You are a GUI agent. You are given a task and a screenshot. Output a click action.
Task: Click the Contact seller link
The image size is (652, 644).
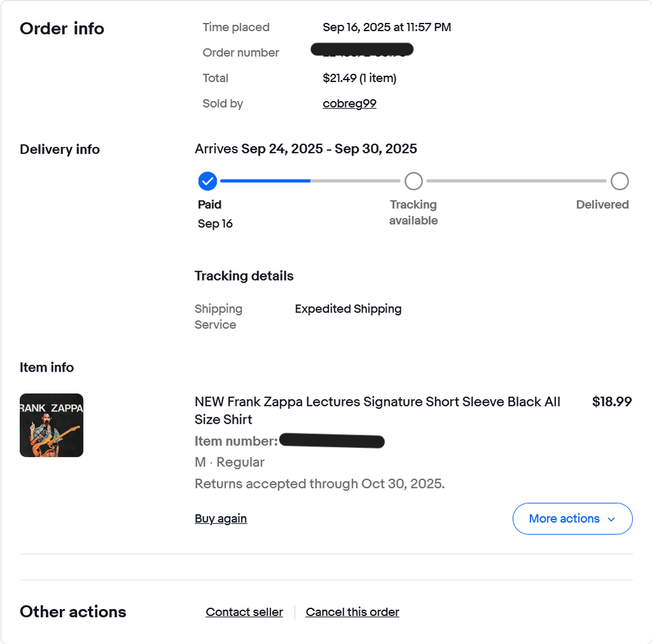(x=244, y=612)
